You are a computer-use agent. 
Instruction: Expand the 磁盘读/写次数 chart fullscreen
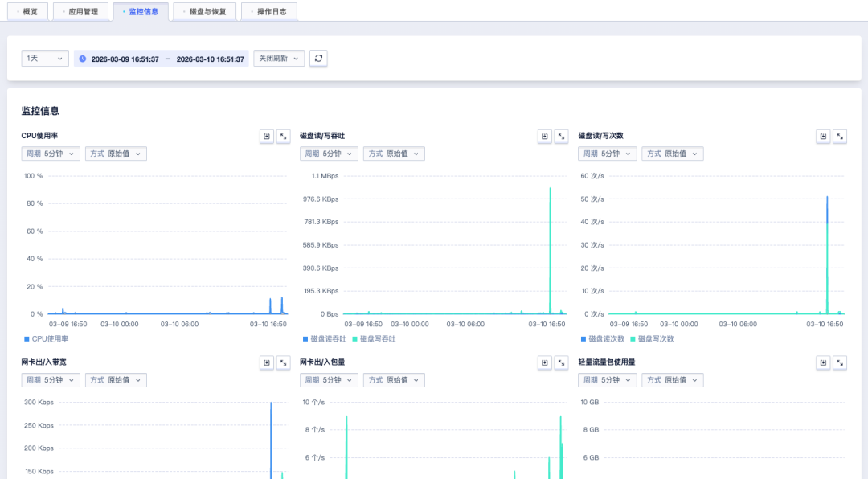pos(840,136)
